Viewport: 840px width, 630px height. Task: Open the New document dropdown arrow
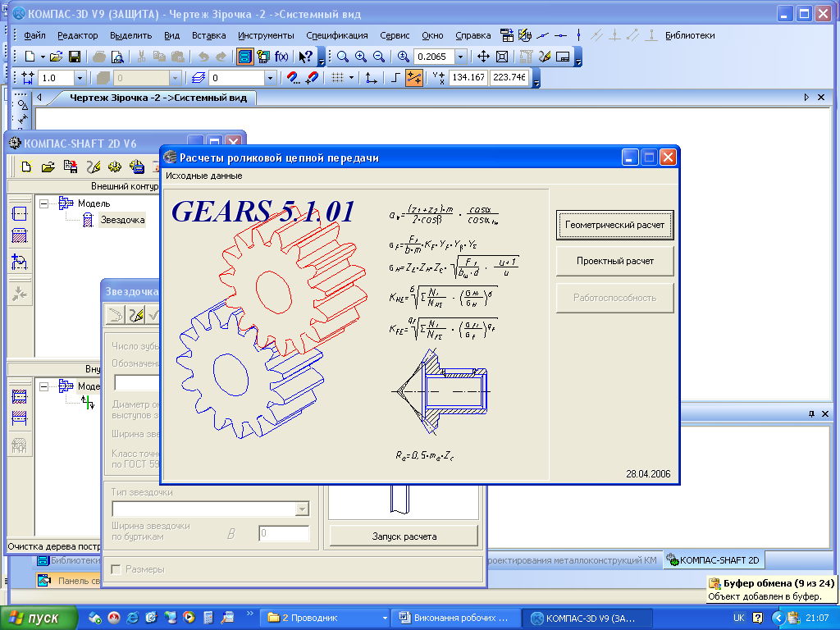tap(43, 57)
